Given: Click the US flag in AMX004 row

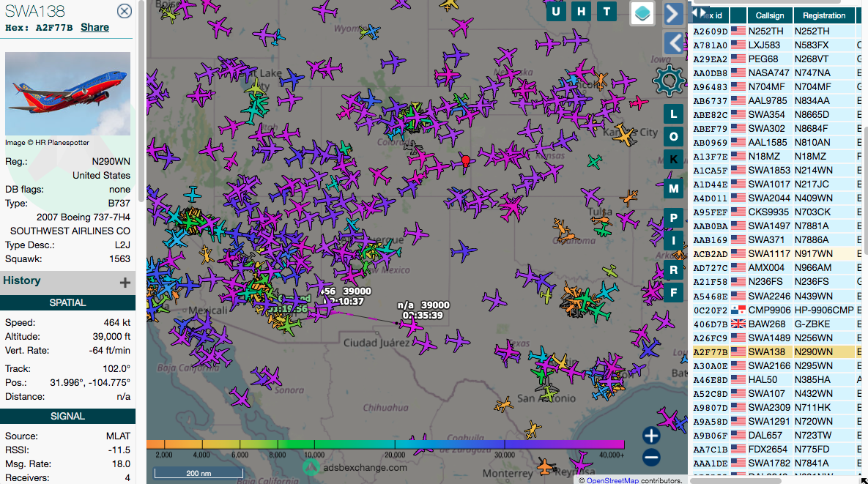Looking at the screenshot, I should pos(738,268).
